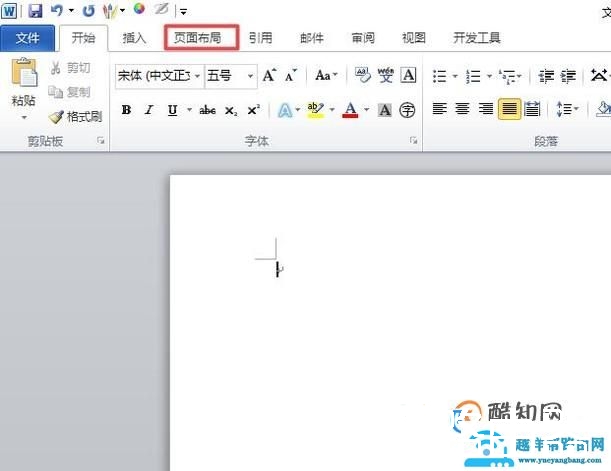
Task: Click the Clear Formatting eraser icon
Action: pyautogui.click(x=363, y=75)
